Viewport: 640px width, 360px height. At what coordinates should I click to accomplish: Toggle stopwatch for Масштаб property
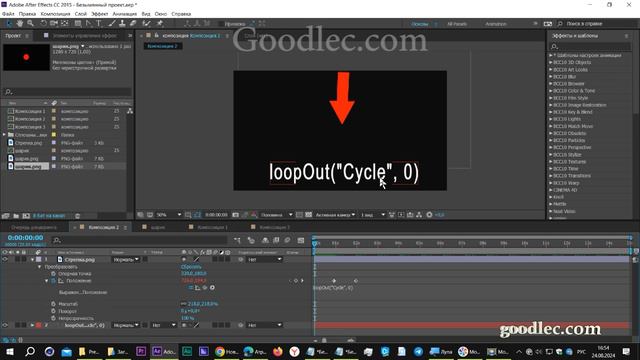click(53, 304)
